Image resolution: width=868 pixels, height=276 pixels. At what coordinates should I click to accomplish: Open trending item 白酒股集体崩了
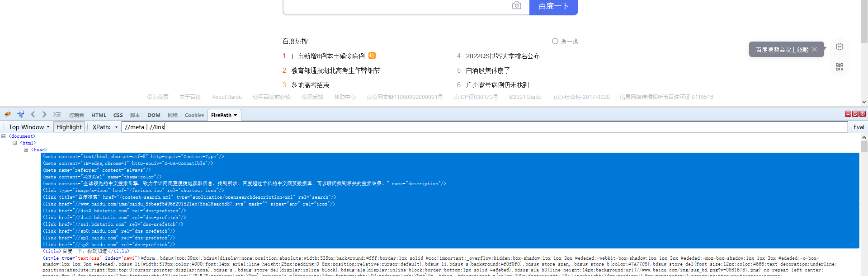(488, 70)
